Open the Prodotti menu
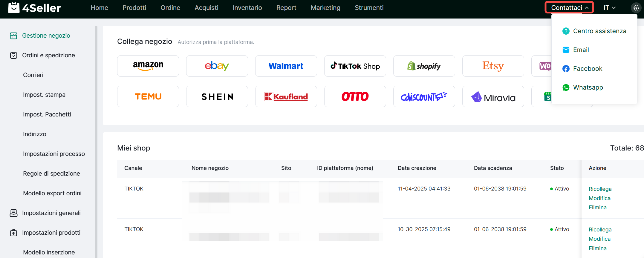 pos(134,8)
